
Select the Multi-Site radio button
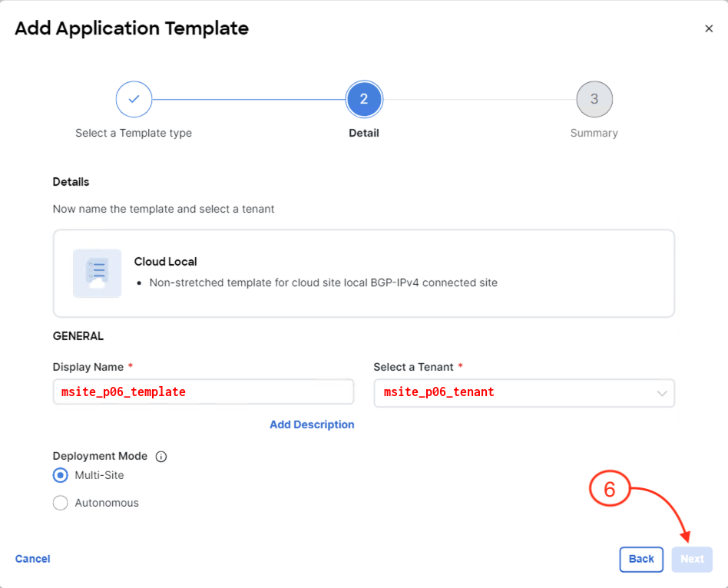pyautogui.click(x=61, y=475)
